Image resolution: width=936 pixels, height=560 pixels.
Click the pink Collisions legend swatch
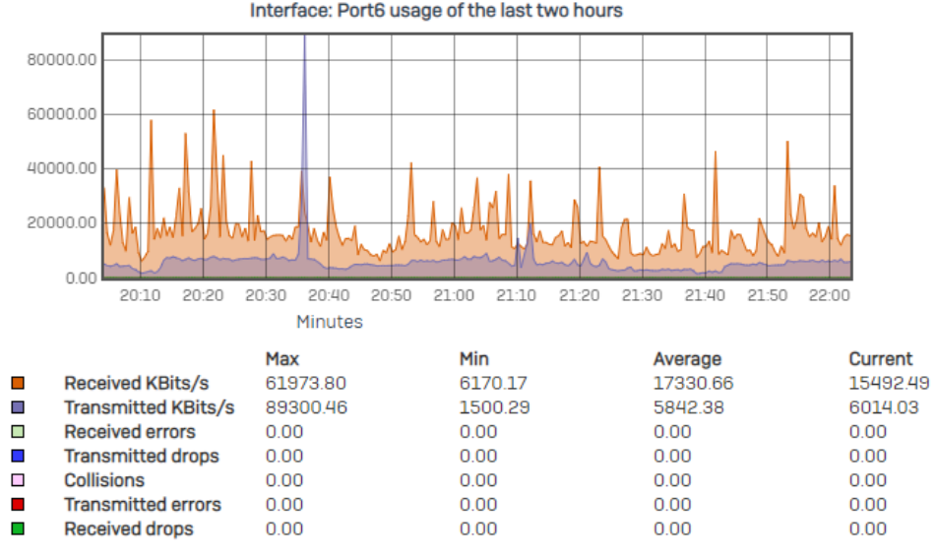pyautogui.click(x=18, y=480)
